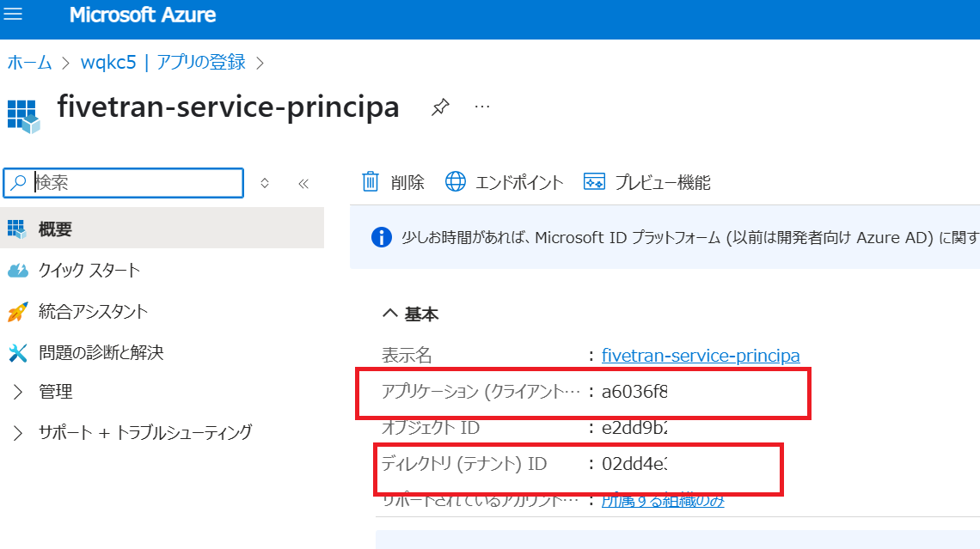This screenshot has width=980, height=549.
Task: Open the 所属する組織のみ link
Action: 663,500
